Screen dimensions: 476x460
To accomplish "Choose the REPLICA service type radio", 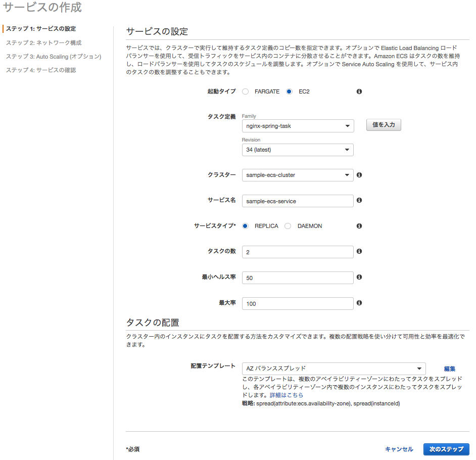I will tap(245, 226).
